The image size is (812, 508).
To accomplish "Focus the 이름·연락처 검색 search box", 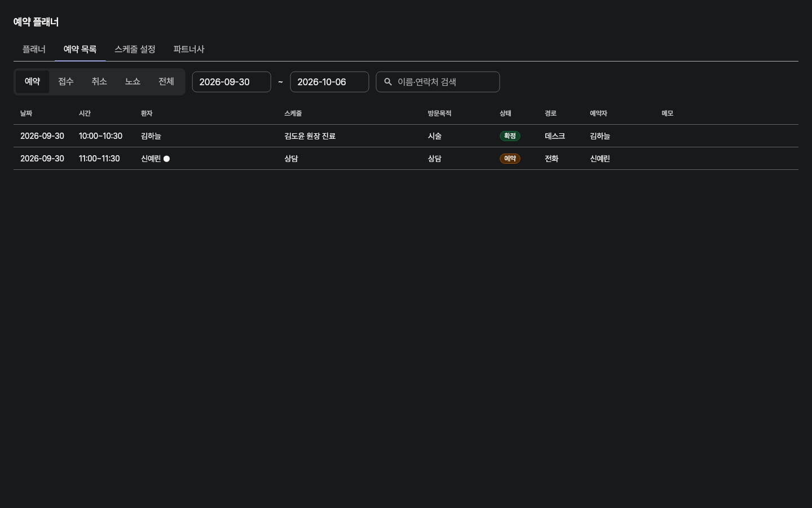I will (438, 82).
